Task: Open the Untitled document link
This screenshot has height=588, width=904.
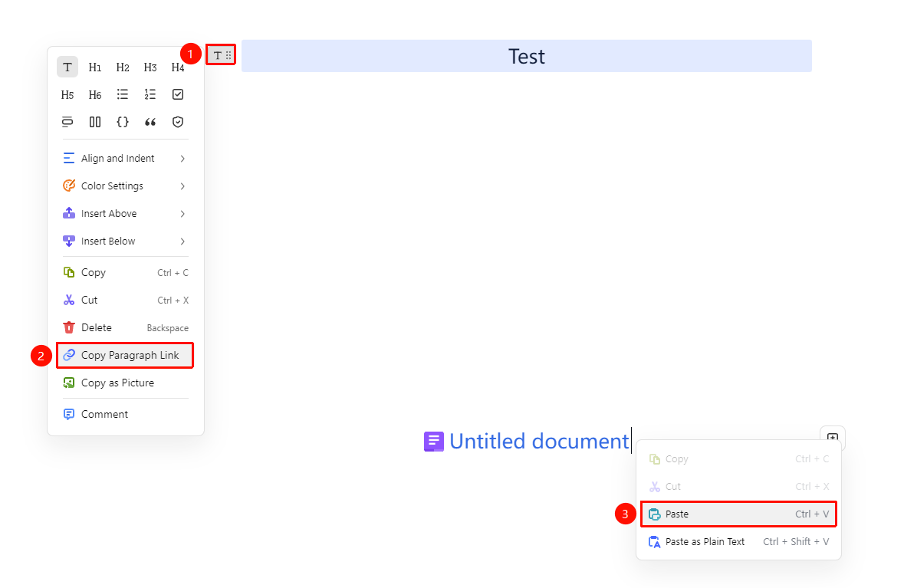Action: [x=526, y=442]
